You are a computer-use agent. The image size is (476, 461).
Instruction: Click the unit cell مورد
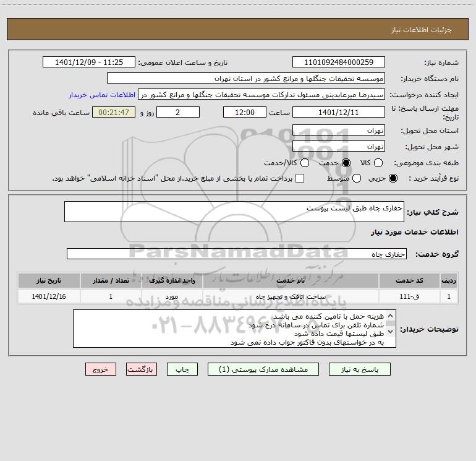172,296
